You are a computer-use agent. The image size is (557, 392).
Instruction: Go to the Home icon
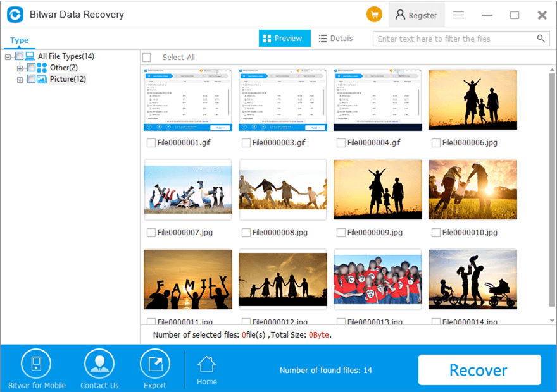click(207, 365)
